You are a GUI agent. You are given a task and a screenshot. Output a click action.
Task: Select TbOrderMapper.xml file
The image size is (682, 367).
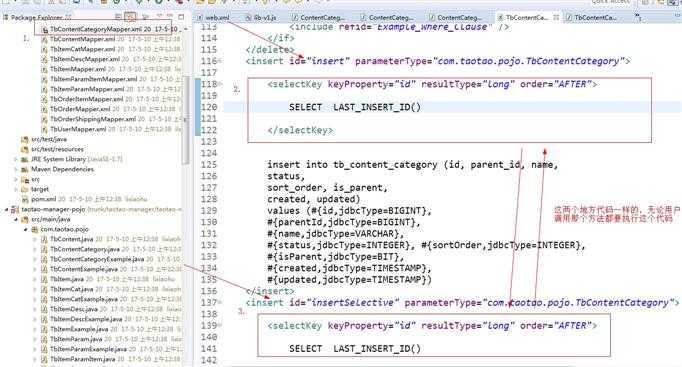tap(80, 109)
